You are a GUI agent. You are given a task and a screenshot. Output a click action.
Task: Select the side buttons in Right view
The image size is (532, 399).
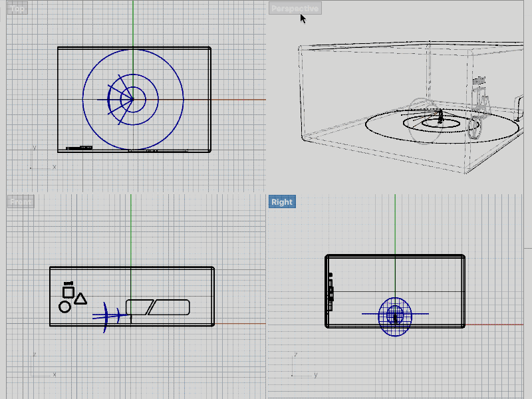(331, 293)
